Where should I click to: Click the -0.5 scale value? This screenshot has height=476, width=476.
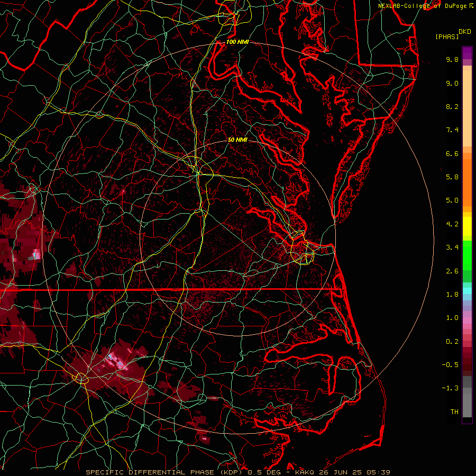450,365
